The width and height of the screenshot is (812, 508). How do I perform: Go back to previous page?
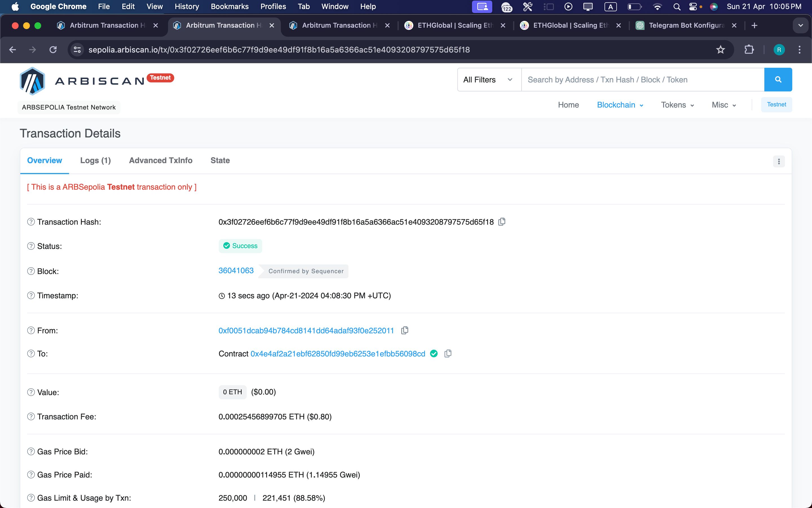pos(12,50)
